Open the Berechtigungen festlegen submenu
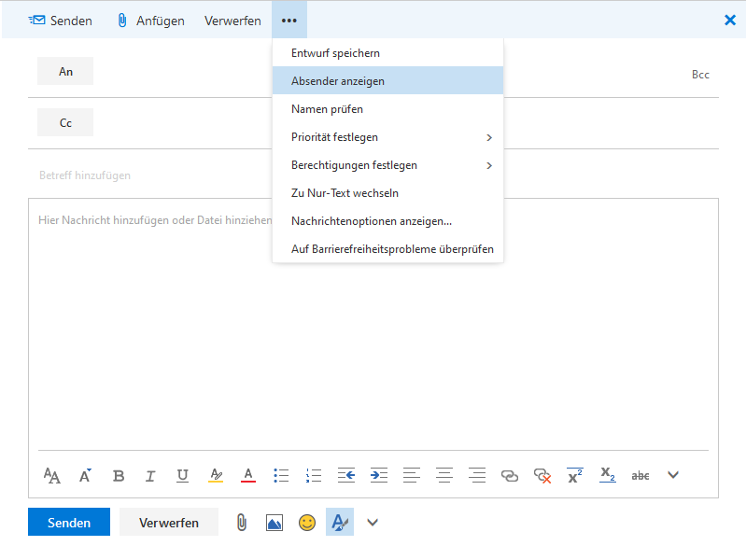This screenshot has width=746, height=560. [x=387, y=165]
